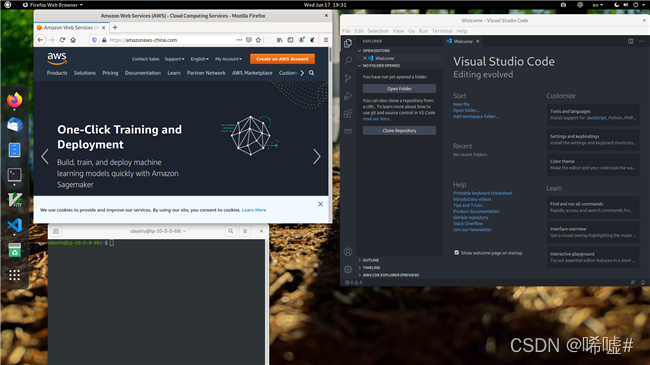Dismiss cookie notice with X
This screenshot has width=650, height=365.
click(320, 204)
